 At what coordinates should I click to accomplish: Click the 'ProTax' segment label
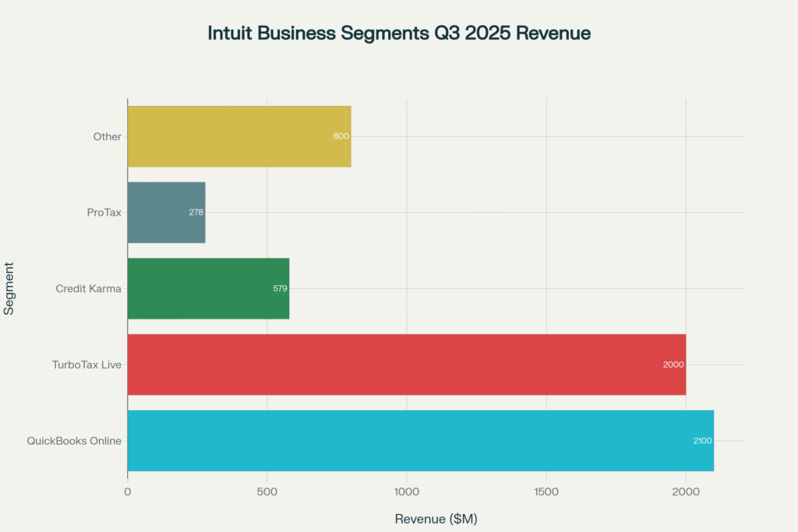[x=104, y=213]
